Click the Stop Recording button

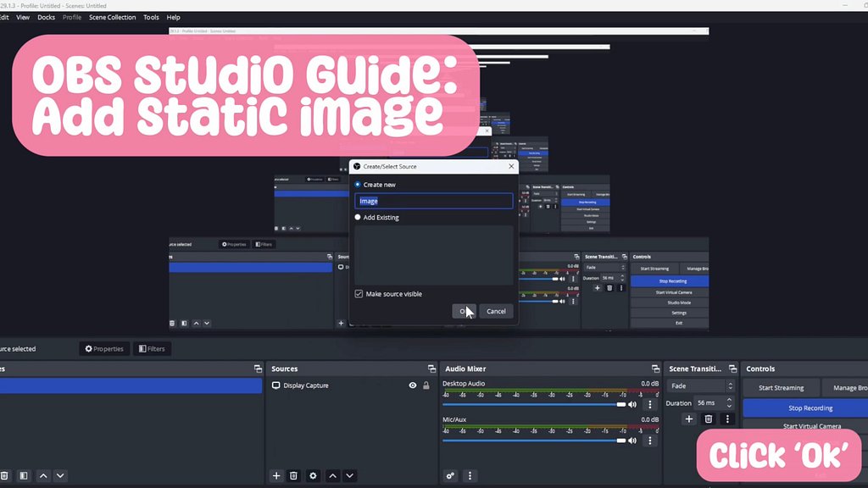click(x=804, y=408)
